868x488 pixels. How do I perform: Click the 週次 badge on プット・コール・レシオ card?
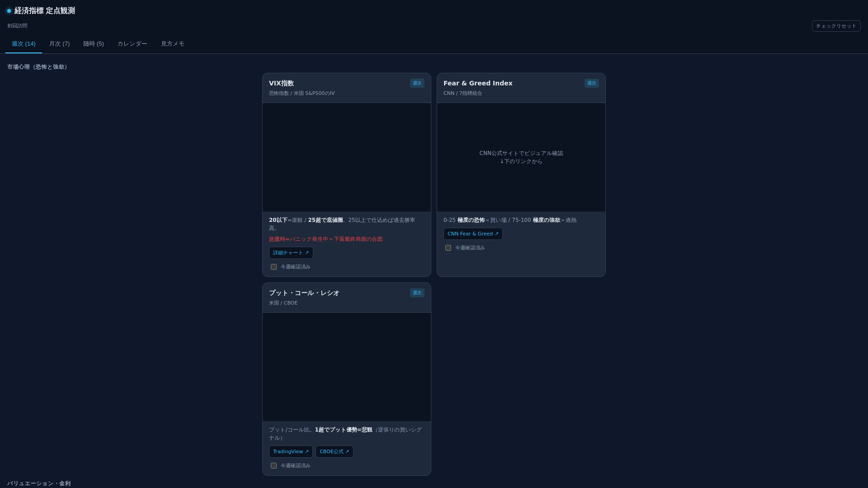(417, 293)
